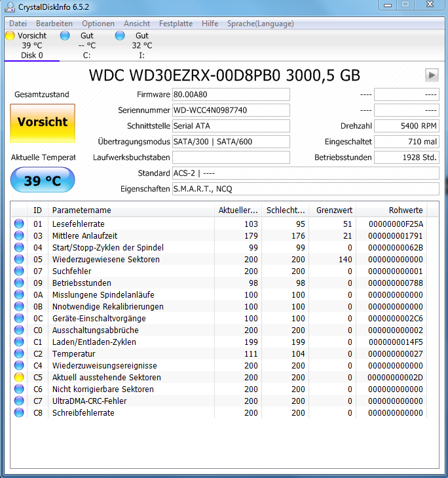This screenshot has width=448, height=478.
Task: Select the I: drive Gut tab
Action: pos(142,45)
